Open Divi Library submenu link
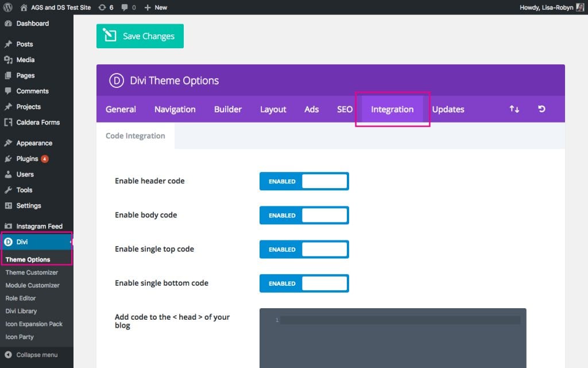This screenshot has width=588, height=368. coord(21,311)
